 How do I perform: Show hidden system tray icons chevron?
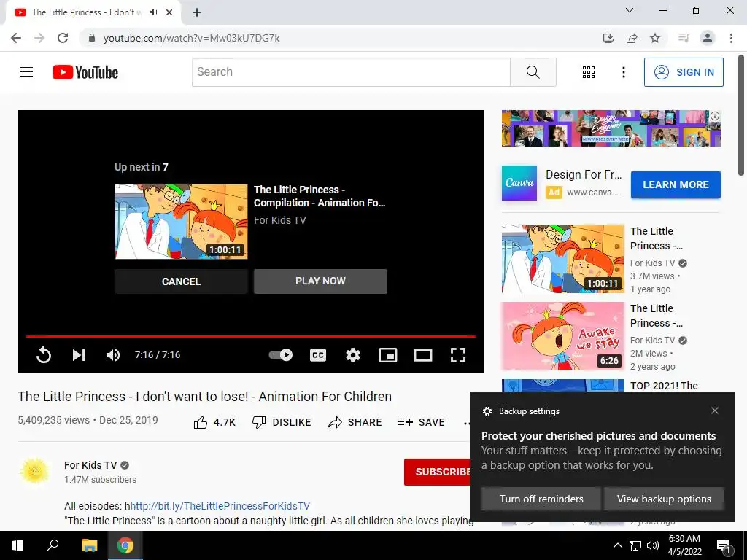(617, 545)
